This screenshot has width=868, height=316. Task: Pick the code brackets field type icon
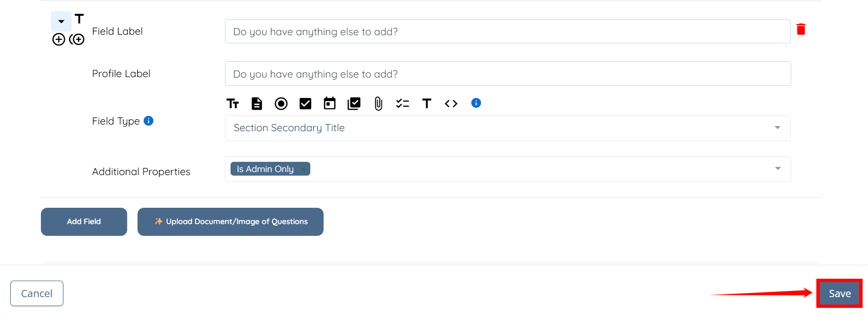tap(451, 104)
